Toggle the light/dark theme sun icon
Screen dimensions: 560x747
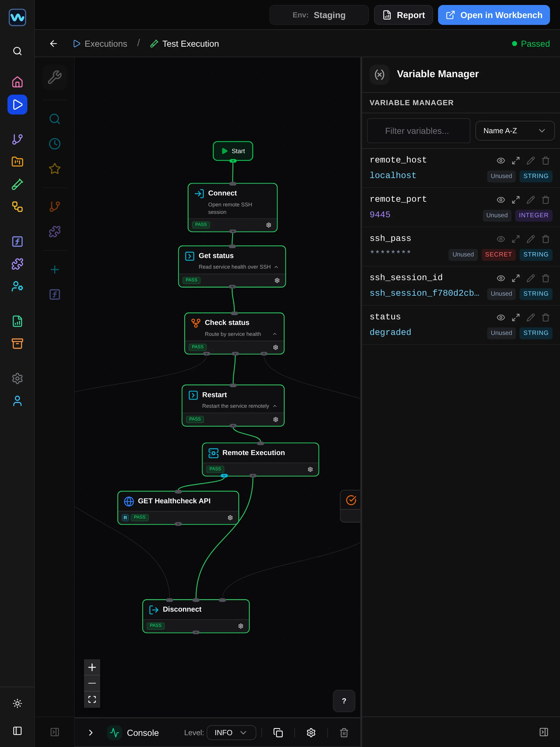17,703
